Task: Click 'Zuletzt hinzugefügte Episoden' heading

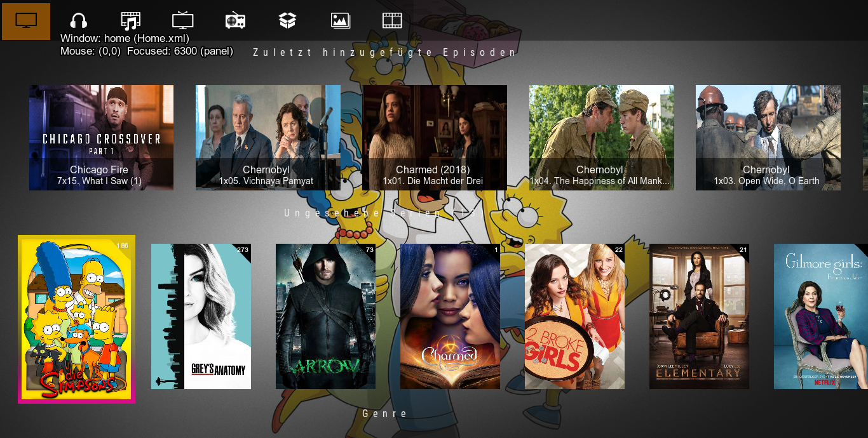Action: coord(385,52)
